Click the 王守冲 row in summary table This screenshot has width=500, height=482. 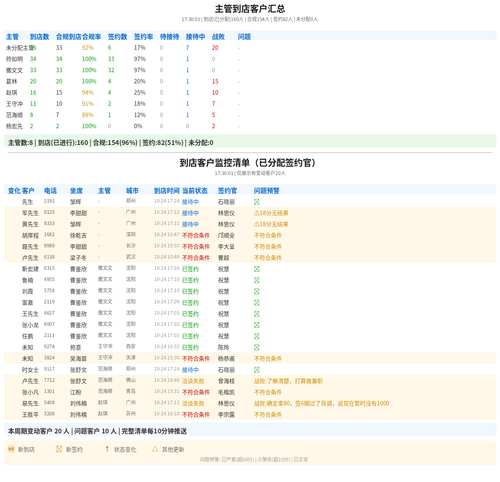pyautogui.click(x=250, y=104)
